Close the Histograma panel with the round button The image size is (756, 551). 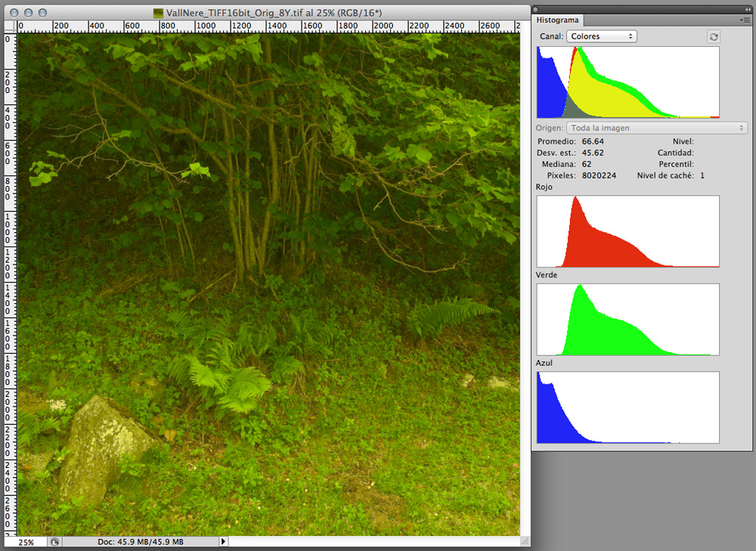[x=537, y=9]
